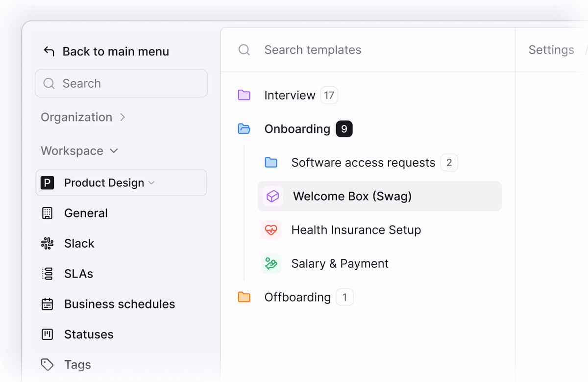This screenshot has width=588, height=382.
Task: Click magnifier icon in sidebar Search
Action: (x=49, y=83)
